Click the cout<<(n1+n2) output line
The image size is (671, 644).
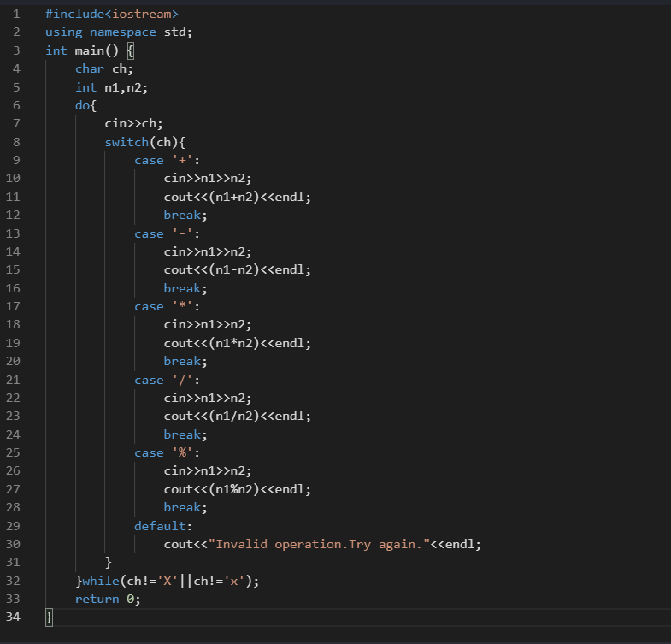click(237, 197)
